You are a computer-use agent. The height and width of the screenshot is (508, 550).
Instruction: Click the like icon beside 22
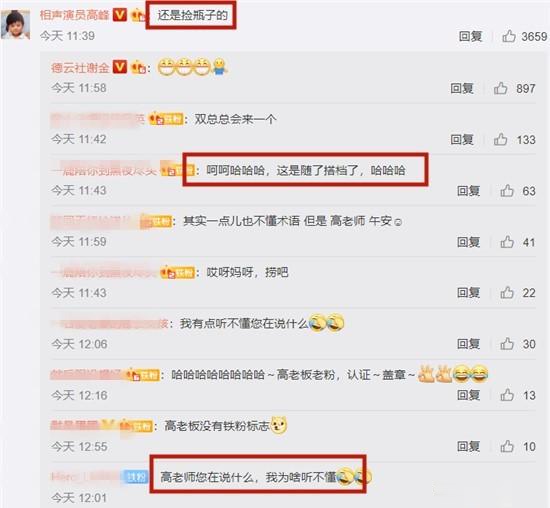tap(507, 293)
